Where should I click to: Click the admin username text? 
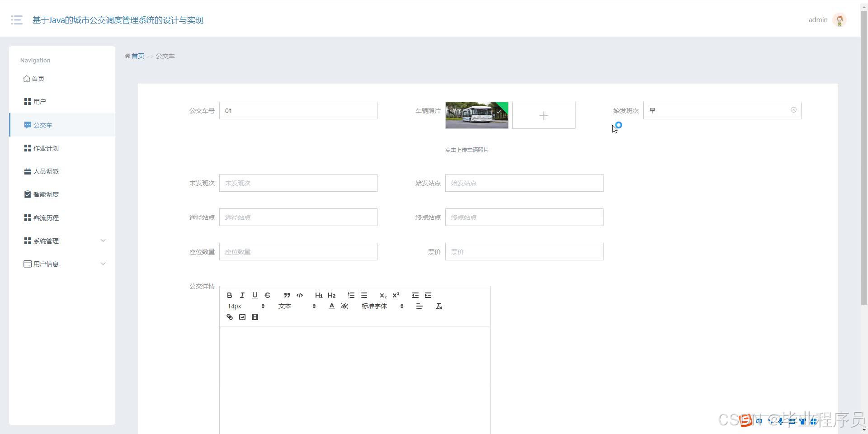pyautogui.click(x=818, y=20)
